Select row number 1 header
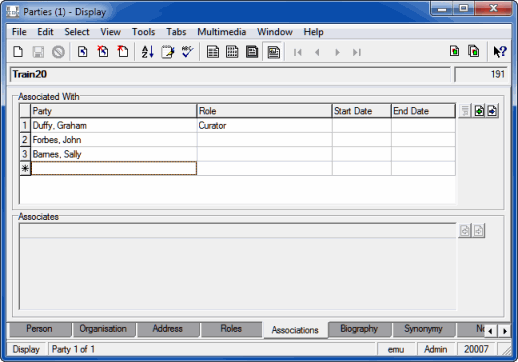 tap(25, 126)
